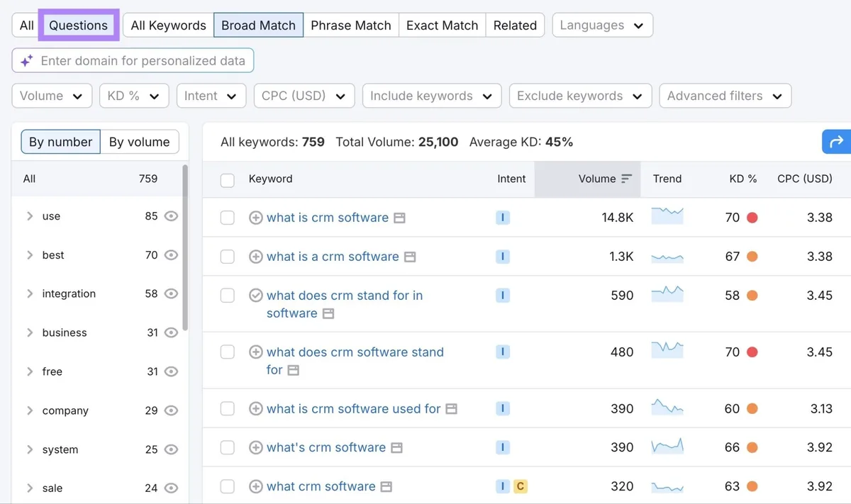Toggle the select-all keywords checkbox
Image resolution: width=851 pixels, height=504 pixels.
[228, 180]
